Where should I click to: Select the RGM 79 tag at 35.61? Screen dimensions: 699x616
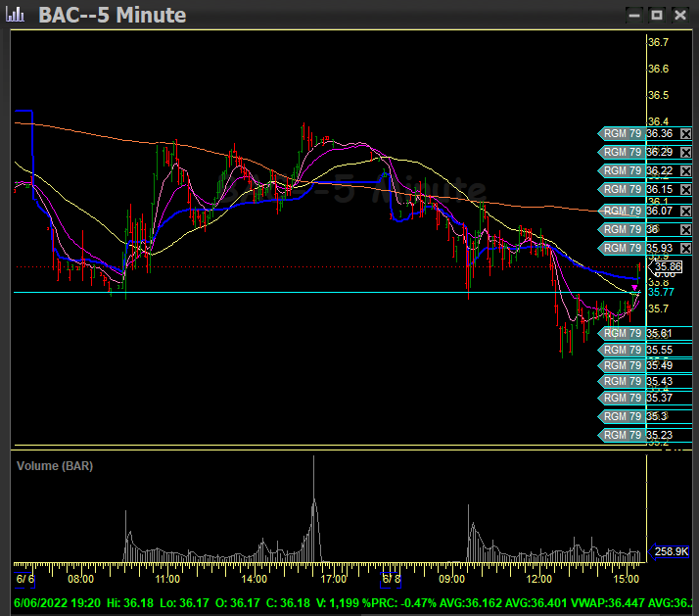pos(622,333)
